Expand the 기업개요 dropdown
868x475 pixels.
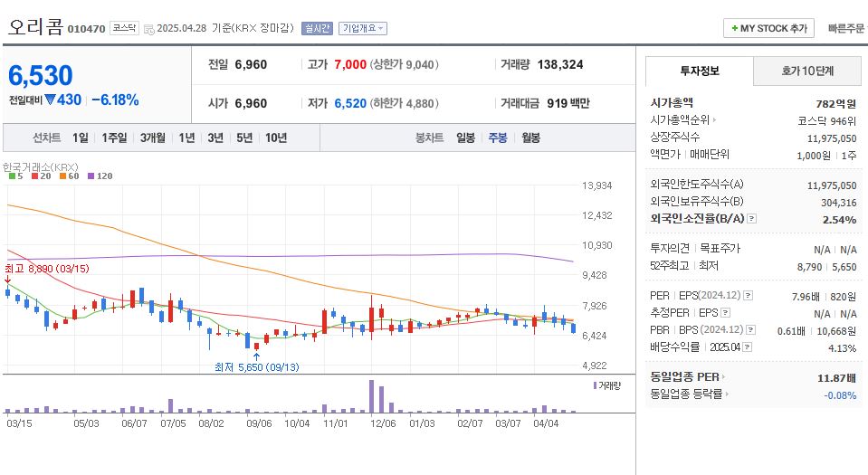click(363, 28)
